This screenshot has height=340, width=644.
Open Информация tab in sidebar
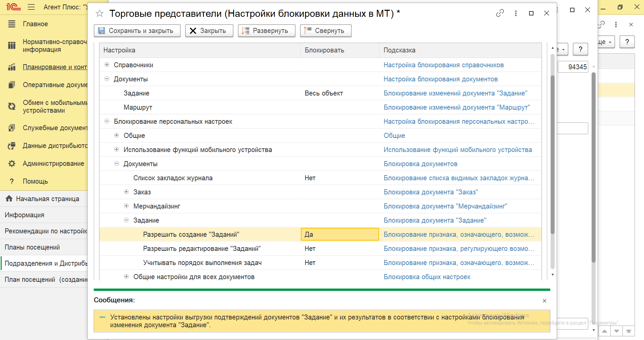click(44, 215)
